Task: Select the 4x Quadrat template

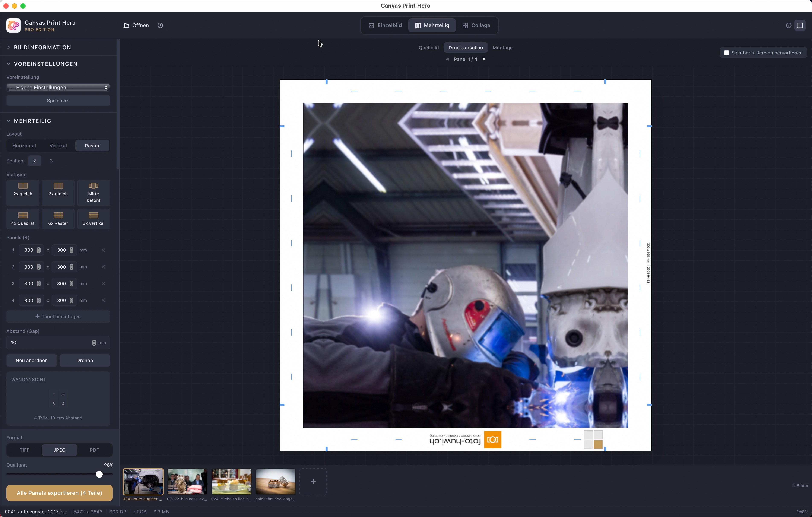Action: coord(23,219)
